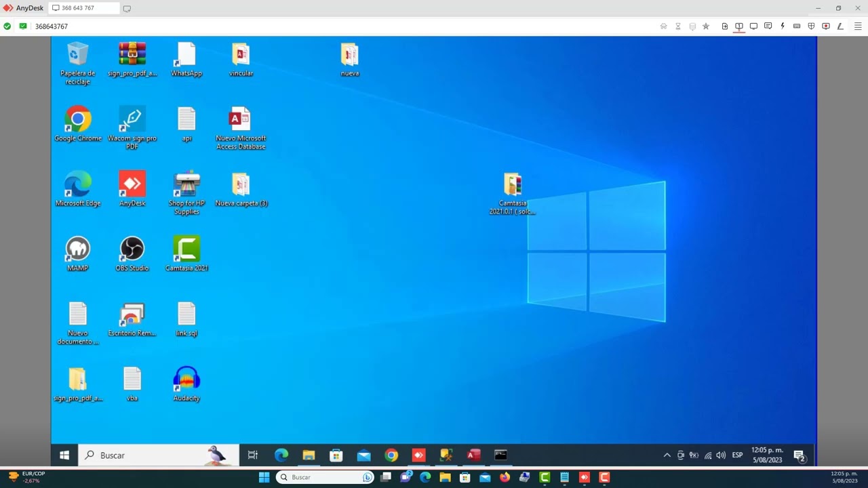
Task: Open the command prompt on remote taskbar
Action: tap(500, 455)
